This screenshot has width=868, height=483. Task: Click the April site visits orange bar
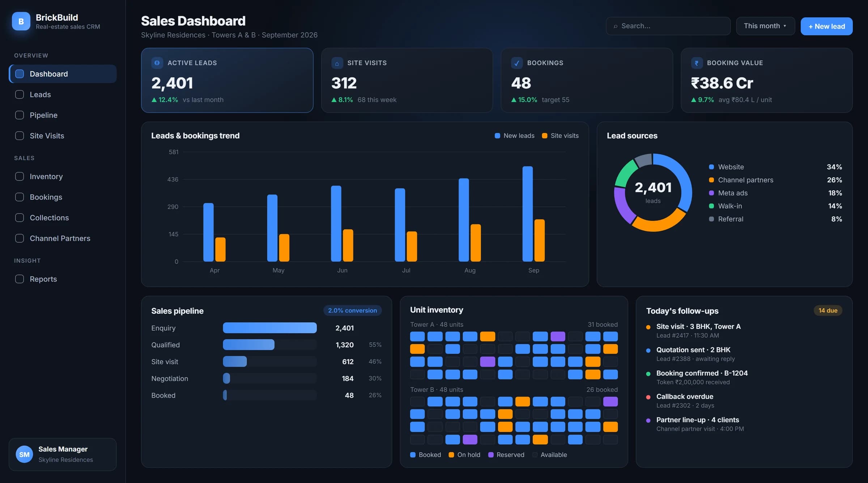pyautogui.click(x=220, y=250)
